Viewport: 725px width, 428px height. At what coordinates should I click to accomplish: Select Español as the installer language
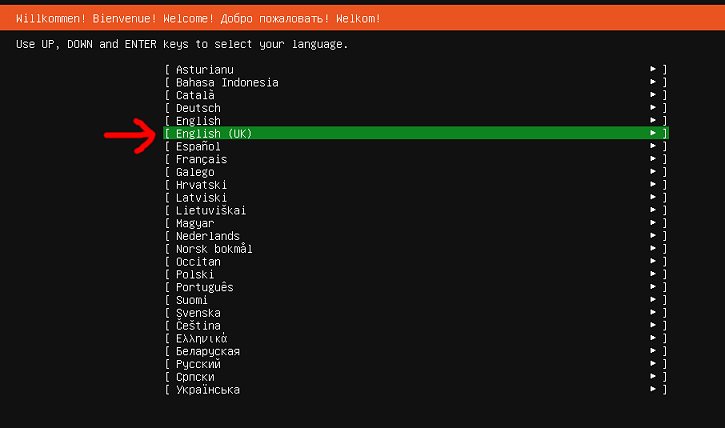pyautogui.click(x=198, y=146)
